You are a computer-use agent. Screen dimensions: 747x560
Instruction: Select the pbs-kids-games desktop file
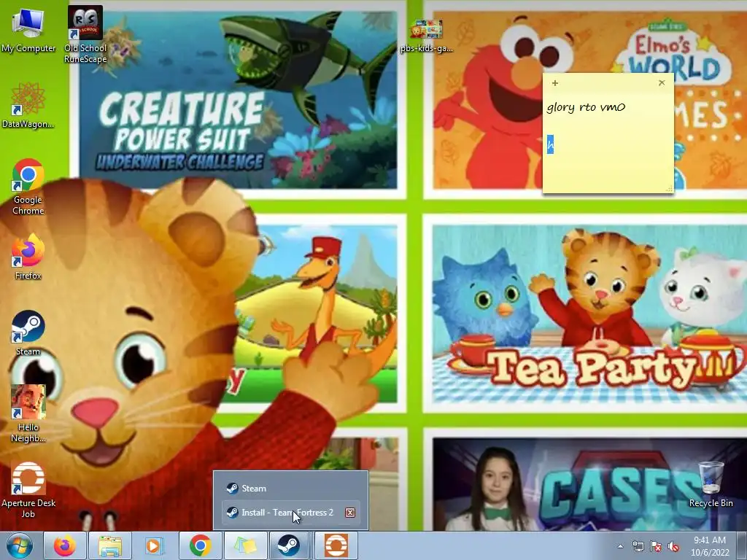(426, 36)
